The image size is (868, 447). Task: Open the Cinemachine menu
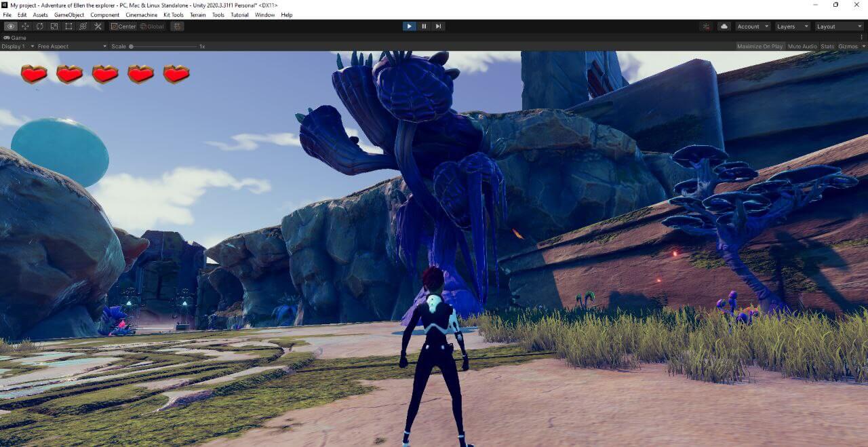point(141,15)
